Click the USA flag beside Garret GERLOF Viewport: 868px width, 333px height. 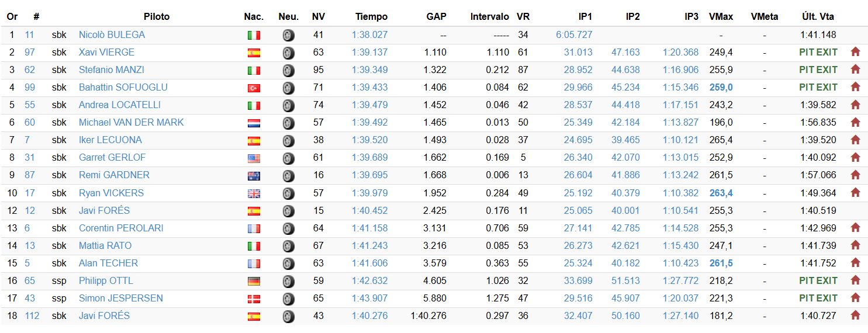(x=254, y=158)
